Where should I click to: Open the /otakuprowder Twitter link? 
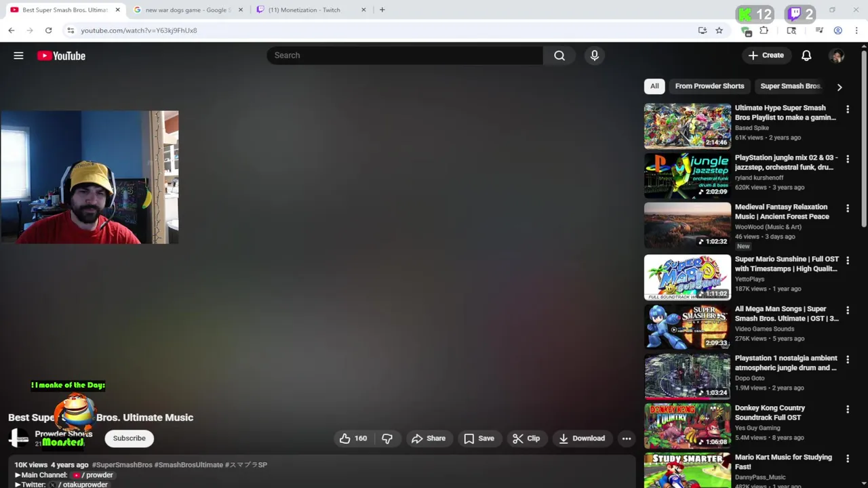click(x=78, y=485)
